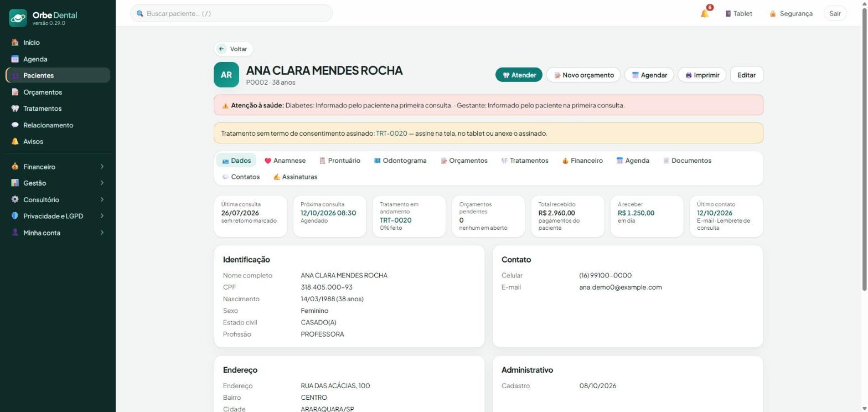Open the patient Agenda tab
The height and width of the screenshot is (412, 868).
tap(632, 161)
